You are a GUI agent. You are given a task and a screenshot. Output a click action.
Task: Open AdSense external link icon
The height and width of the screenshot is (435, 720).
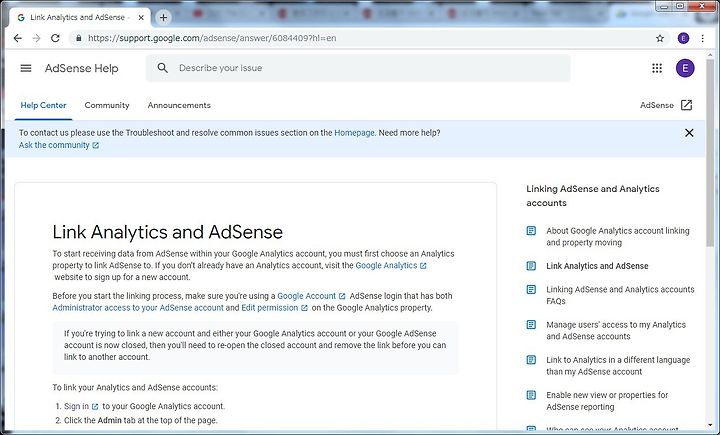[x=686, y=105]
